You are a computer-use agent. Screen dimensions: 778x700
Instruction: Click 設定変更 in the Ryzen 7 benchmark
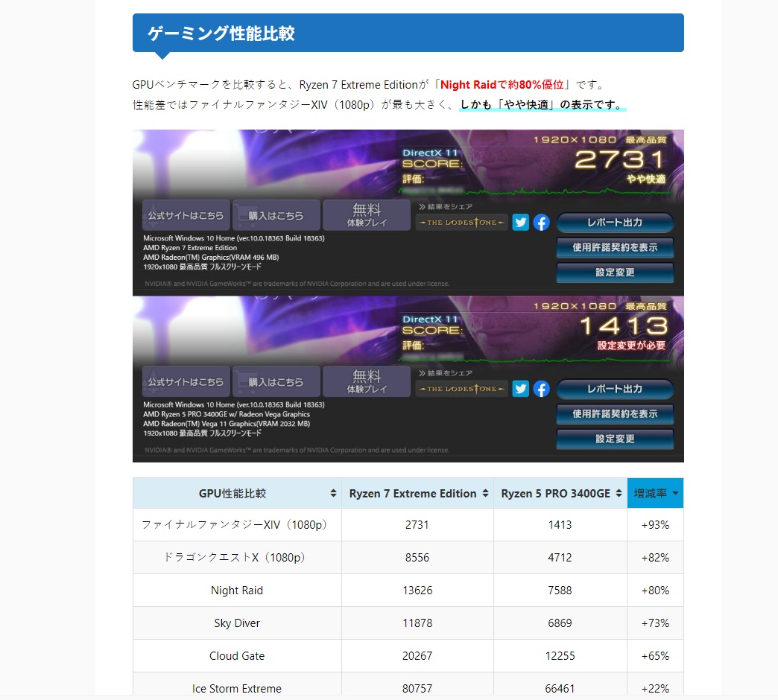click(x=615, y=272)
